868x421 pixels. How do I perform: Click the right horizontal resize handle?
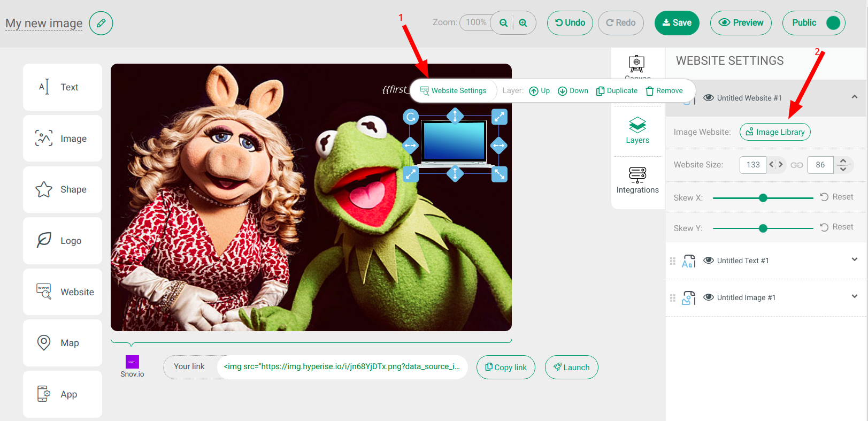pyautogui.click(x=499, y=146)
